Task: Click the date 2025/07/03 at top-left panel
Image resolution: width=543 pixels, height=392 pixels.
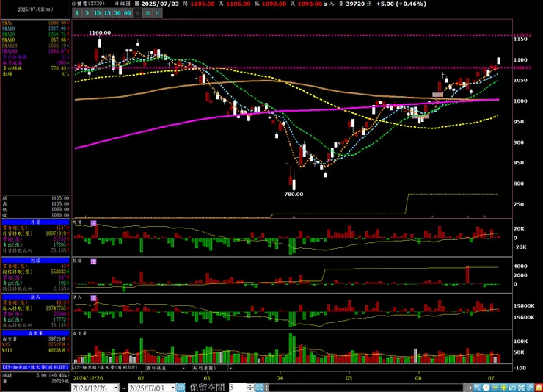Action: 35,10
